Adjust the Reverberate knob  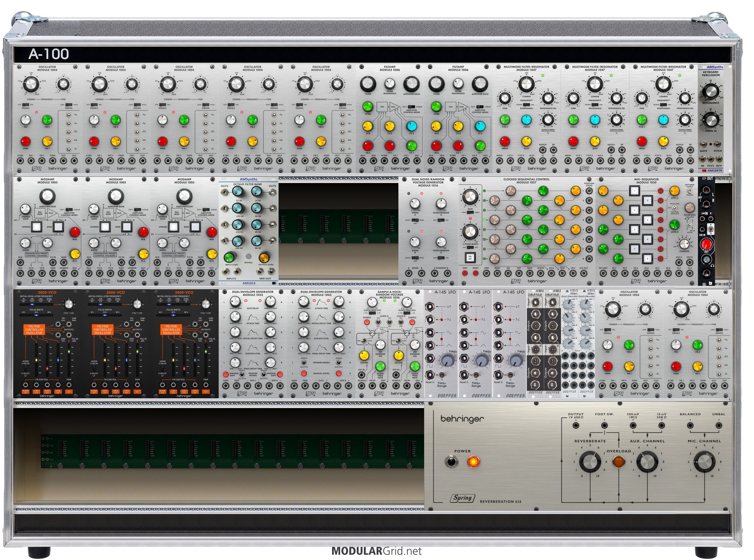590,462
